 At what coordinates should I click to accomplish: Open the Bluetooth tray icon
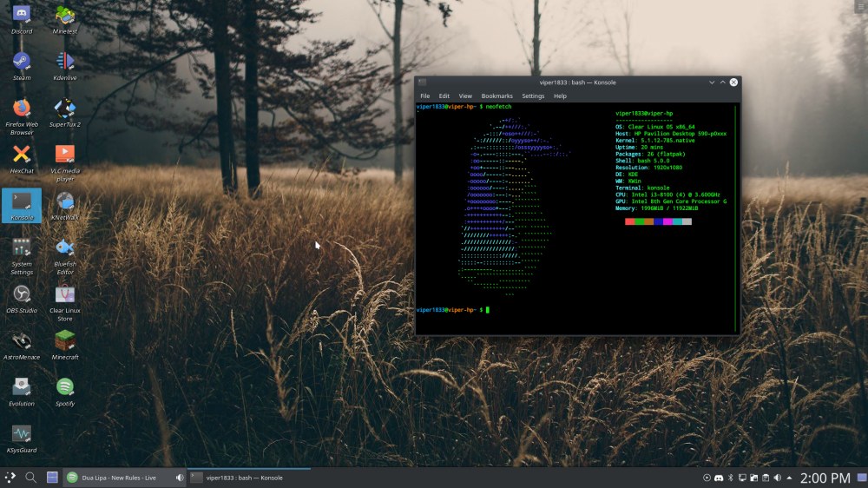tap(730, 478)
